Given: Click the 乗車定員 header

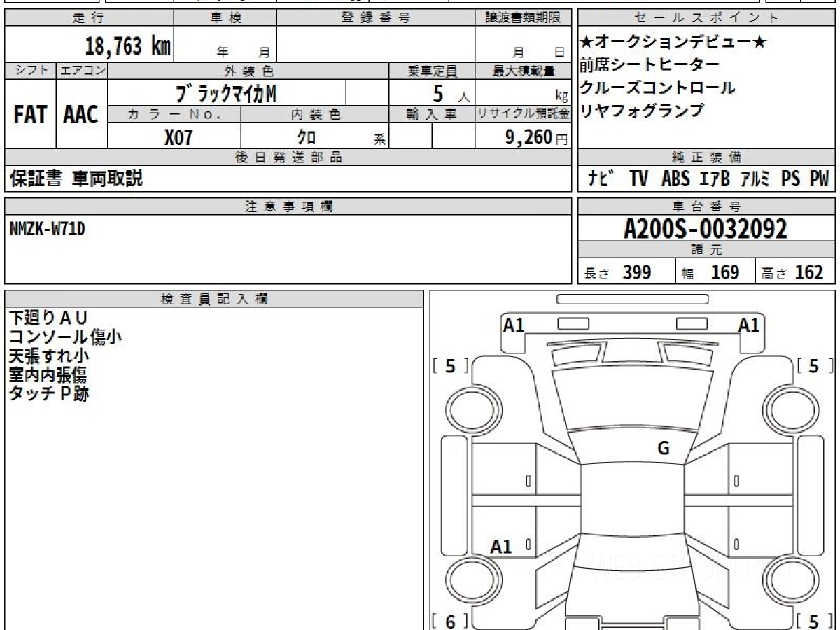Looking at the screenshot, I should [432, 71].
